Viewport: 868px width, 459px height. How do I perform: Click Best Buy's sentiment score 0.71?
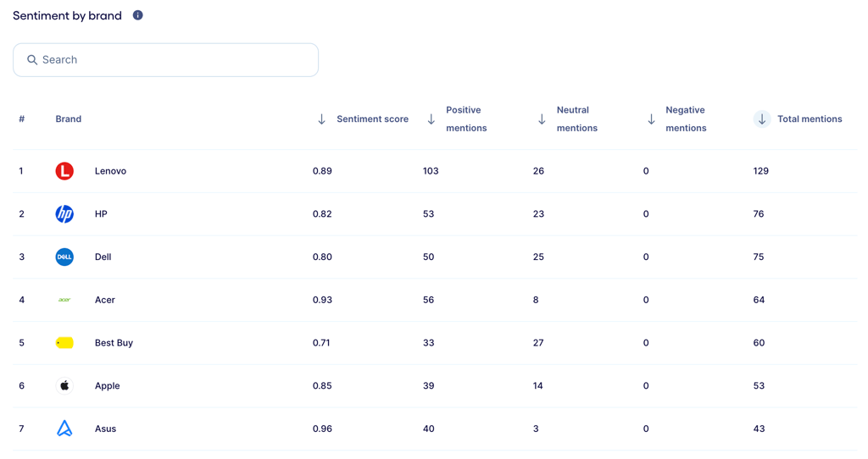(x=321, y=343)
